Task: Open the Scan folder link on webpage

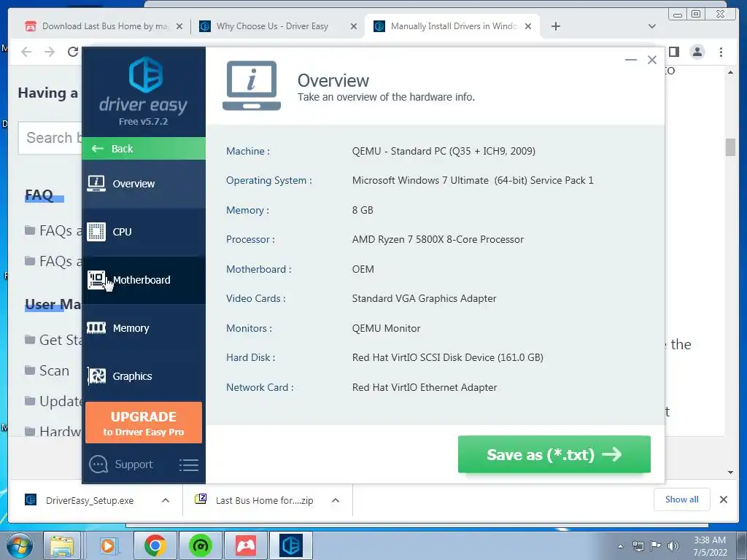Action: pyautogui.click(x=47, y=370)
